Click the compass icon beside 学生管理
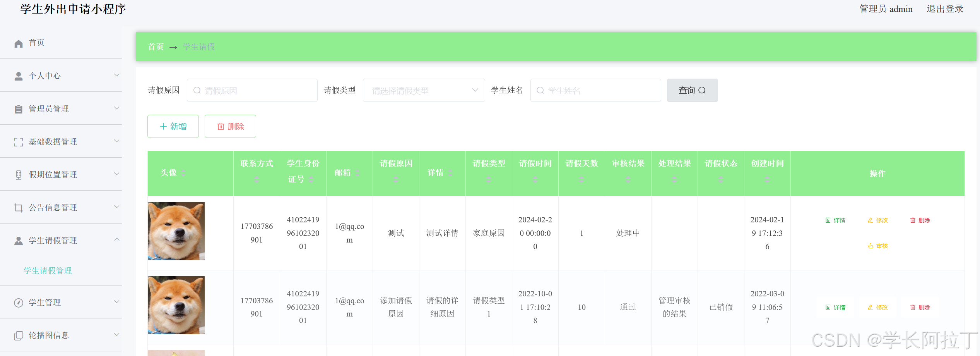980x356 pixels. click(x=19, y=303)
